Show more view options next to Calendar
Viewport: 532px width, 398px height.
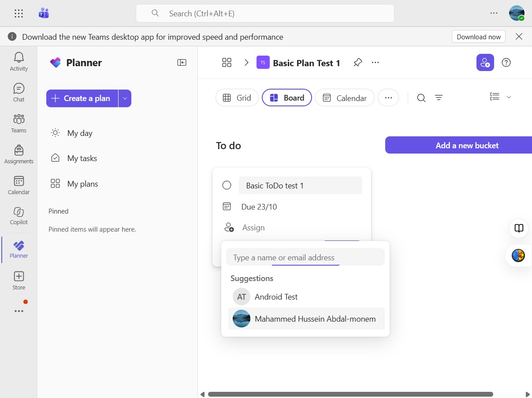[x=388, y=98]
